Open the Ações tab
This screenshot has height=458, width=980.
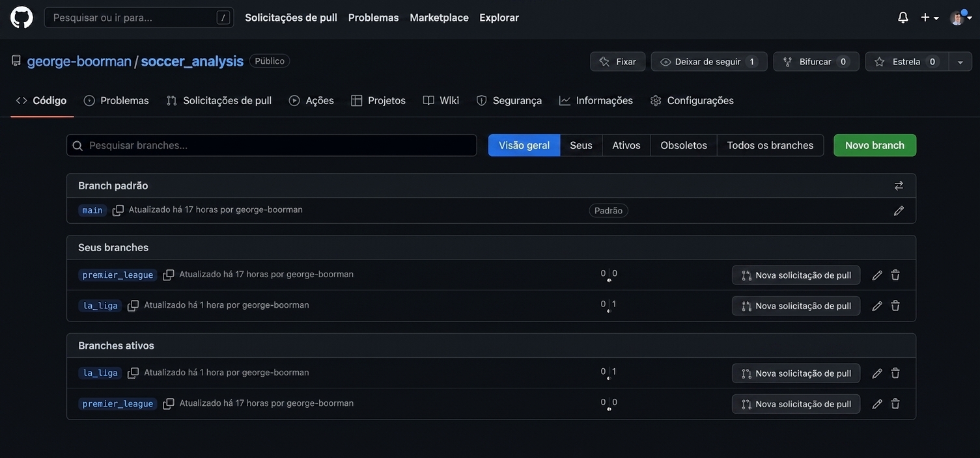click(311, 100)
